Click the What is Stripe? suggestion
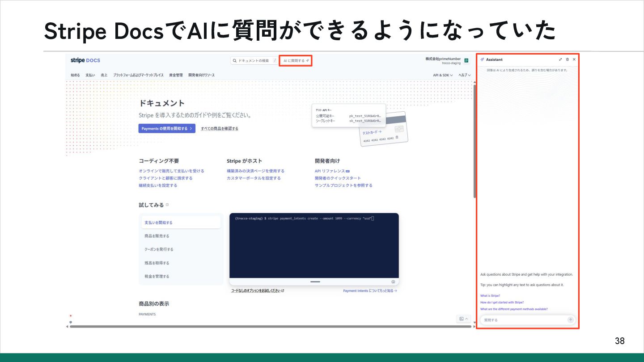This screenshot has height=362, width=644. point(490,295)
